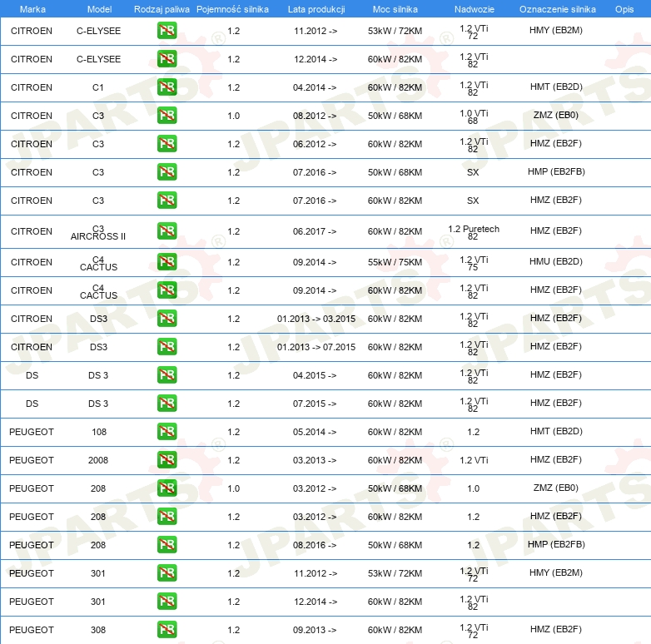The height and width of the screenshot is (644, 651).
Task: Click the Rodzaj paliwa column header
Action: [x=162, y=9]
